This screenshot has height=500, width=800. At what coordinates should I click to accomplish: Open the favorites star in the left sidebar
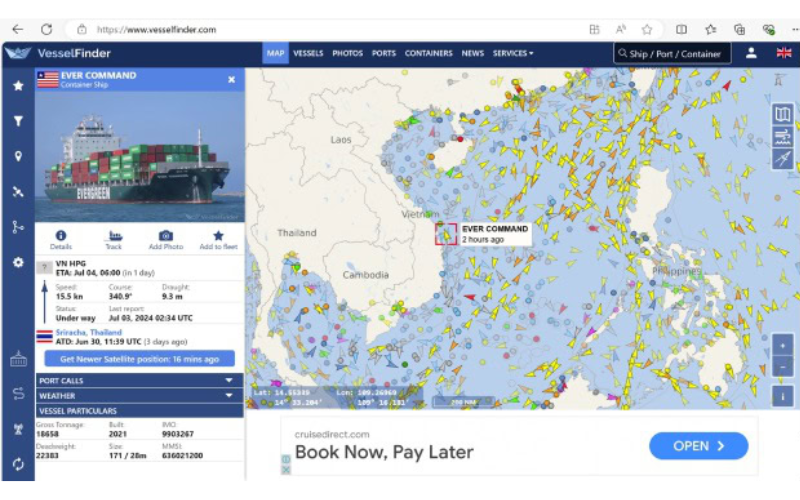(x=18, y=85)
